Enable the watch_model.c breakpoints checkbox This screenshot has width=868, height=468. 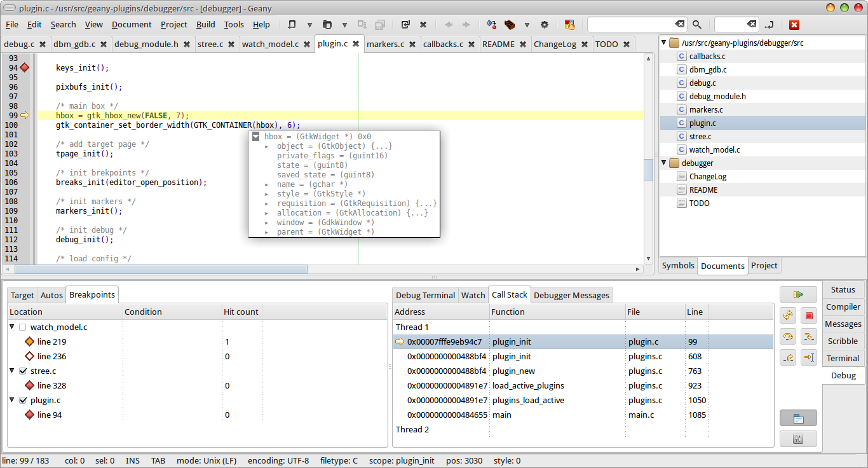(x=23, y=327)
